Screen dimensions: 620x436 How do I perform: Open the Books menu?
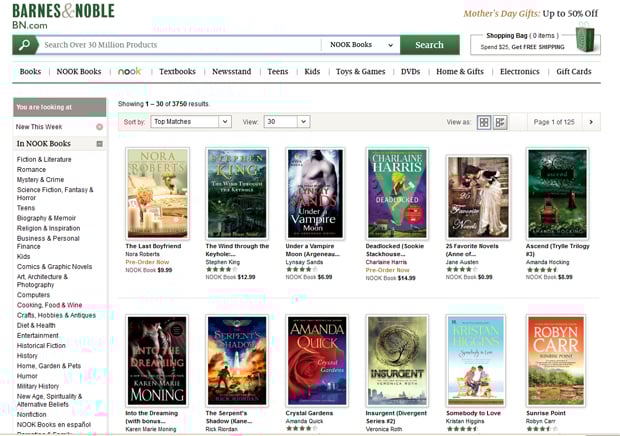[30, 72]
